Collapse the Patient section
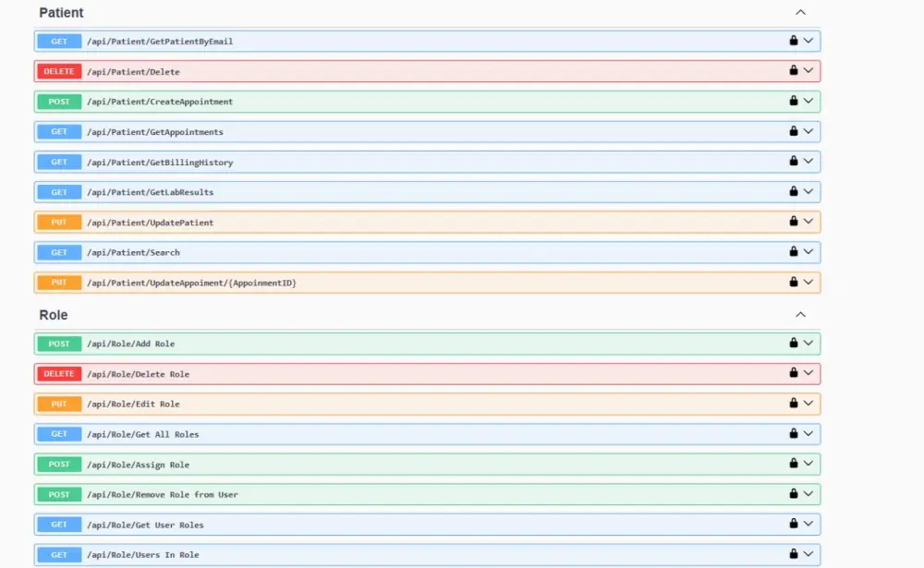Screen dimensions: 924x568 tap(800, 12)
